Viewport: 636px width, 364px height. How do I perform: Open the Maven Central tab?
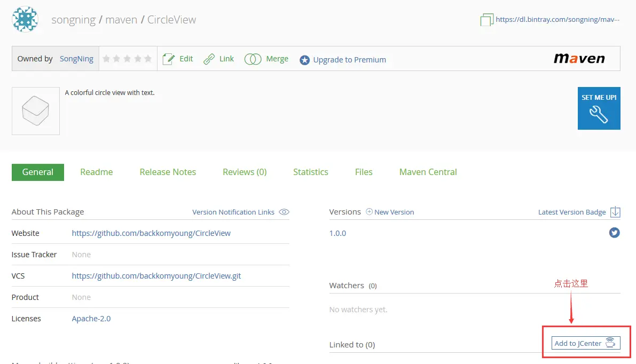(428, 172)
